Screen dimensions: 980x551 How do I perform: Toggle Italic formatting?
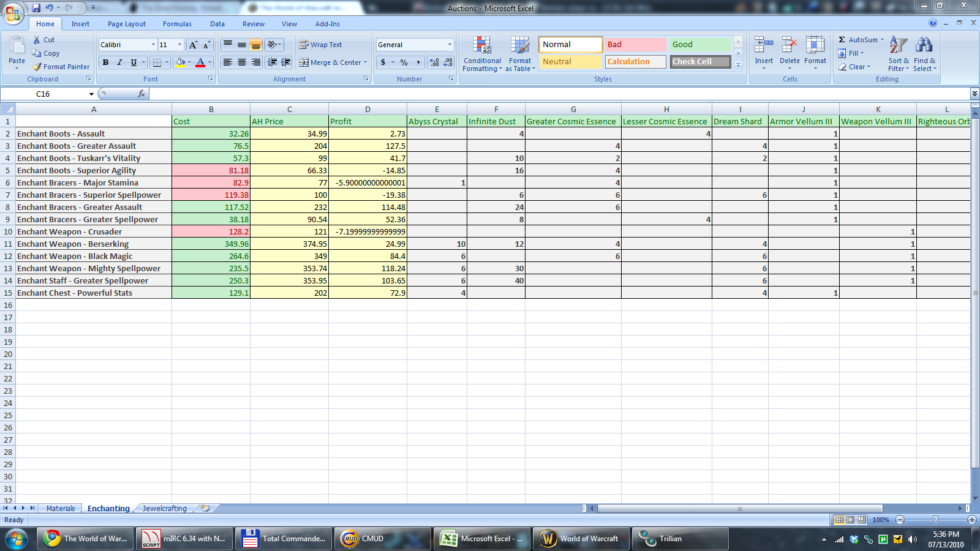119,62
